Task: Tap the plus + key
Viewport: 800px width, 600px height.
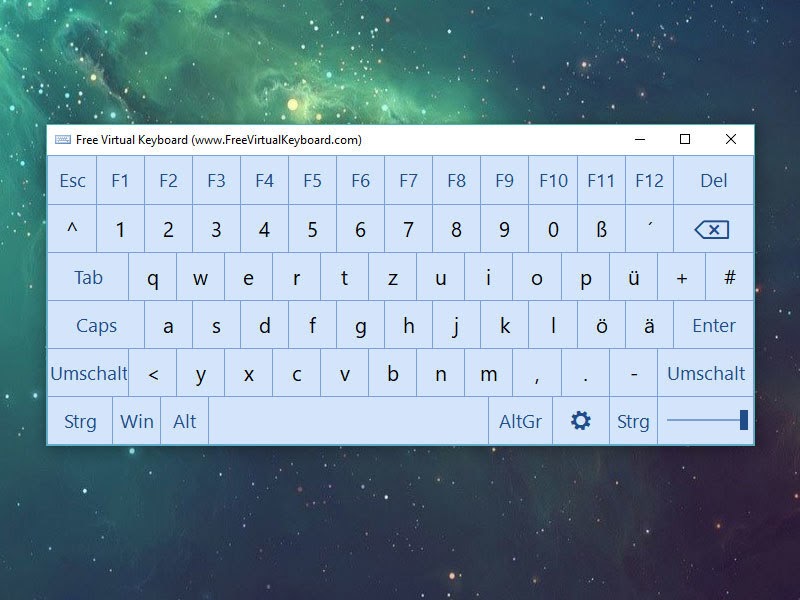Action: point(681,277)
